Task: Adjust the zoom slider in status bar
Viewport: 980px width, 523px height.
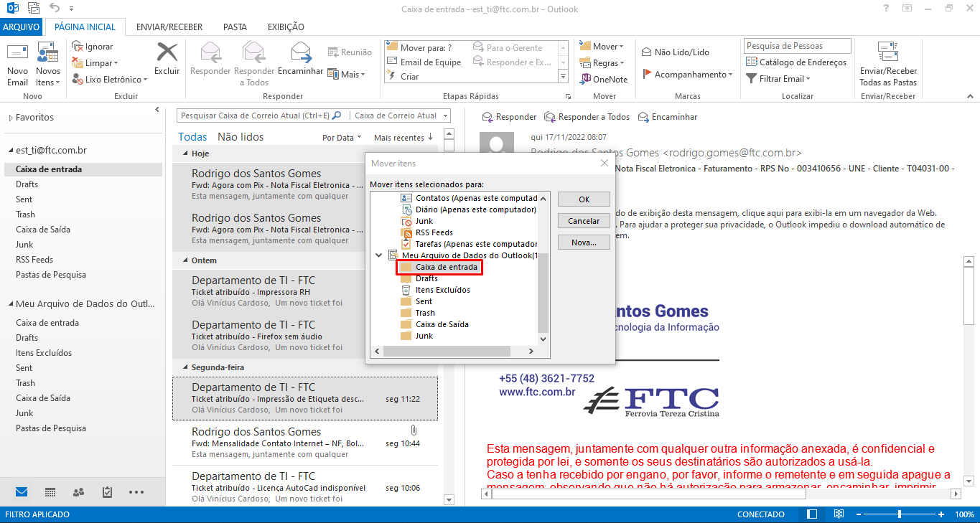Action: 900,514
